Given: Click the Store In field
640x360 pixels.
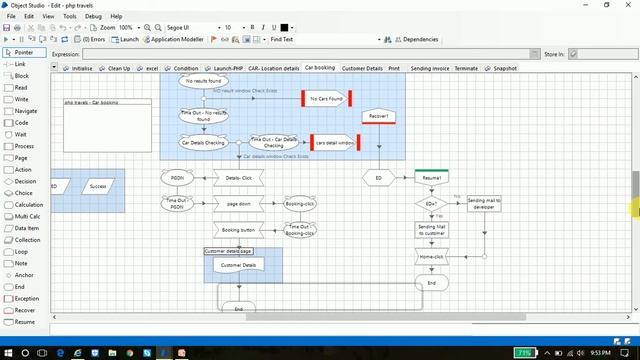Looking at the screenshot, I should point(603,54).
